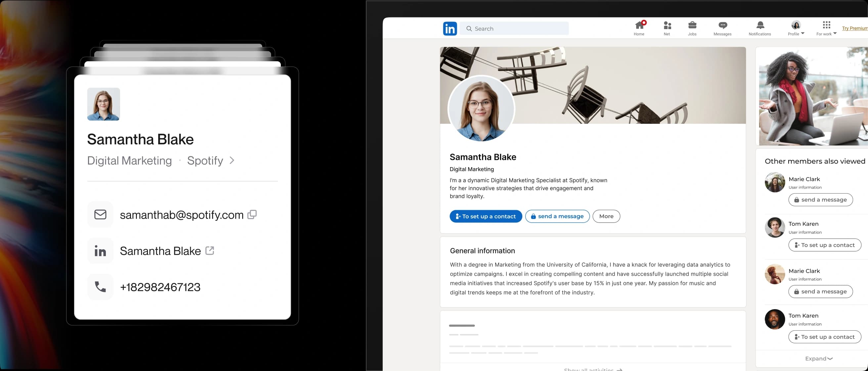This screenshot has height=371, width=868.
Task: Open the Spotify company chevron on contact card
Action: pos(232,161)
